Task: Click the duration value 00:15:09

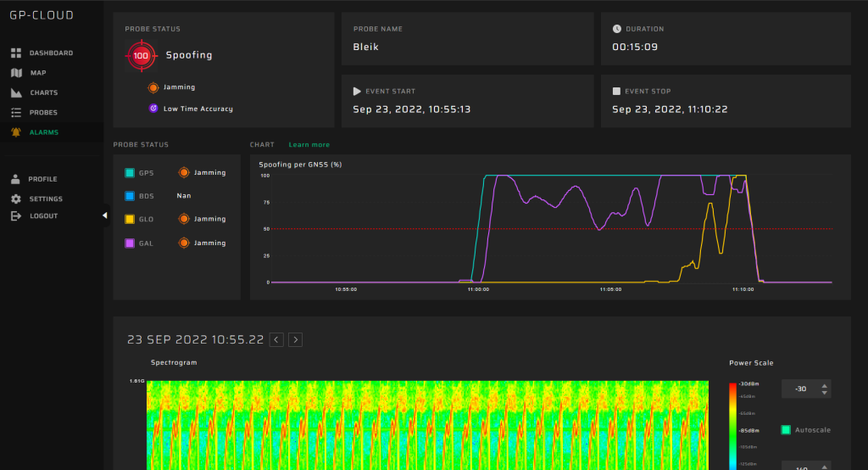Action: [635, 48]
